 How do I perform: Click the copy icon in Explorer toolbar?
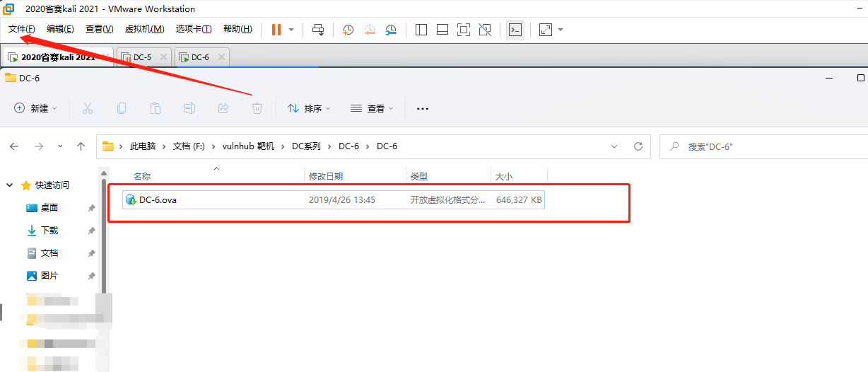click(x=122, y=108)
